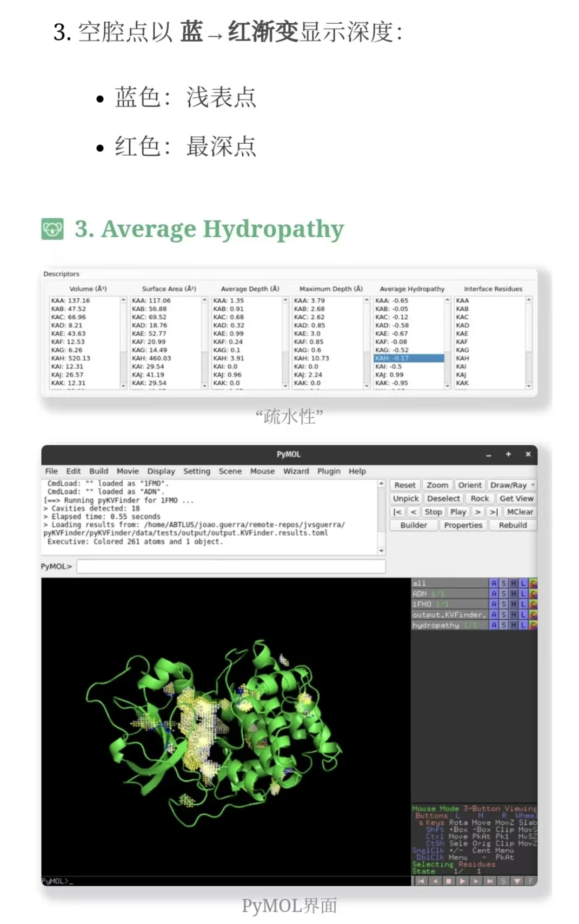Image resolution: width=579 pixels, height=924 pixels.
Task: Open Hide (H) menu for output.KVFinder object
Action: [x=514, y=614]
